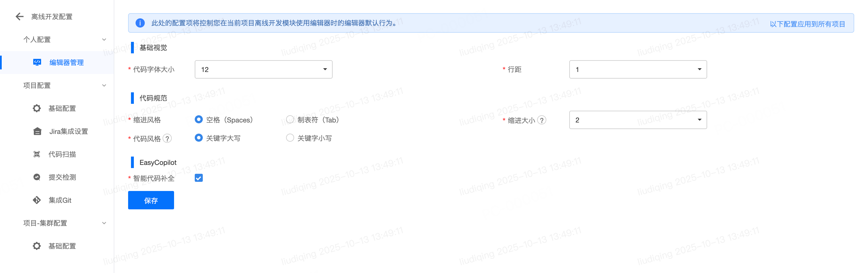Open the 集成Git menu item

pyautogui.click(x=60, y=200)
